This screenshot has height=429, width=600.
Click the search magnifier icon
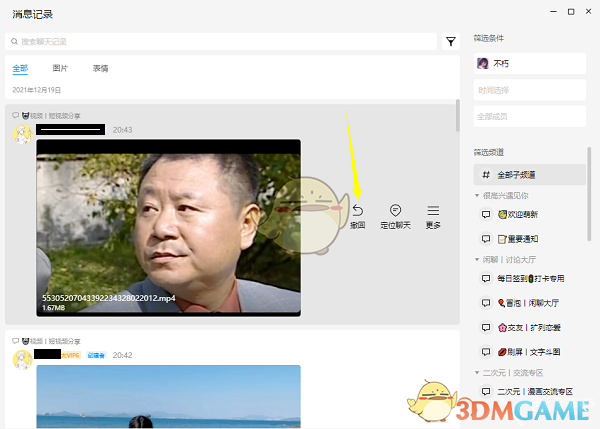click(x=14, y=41)
